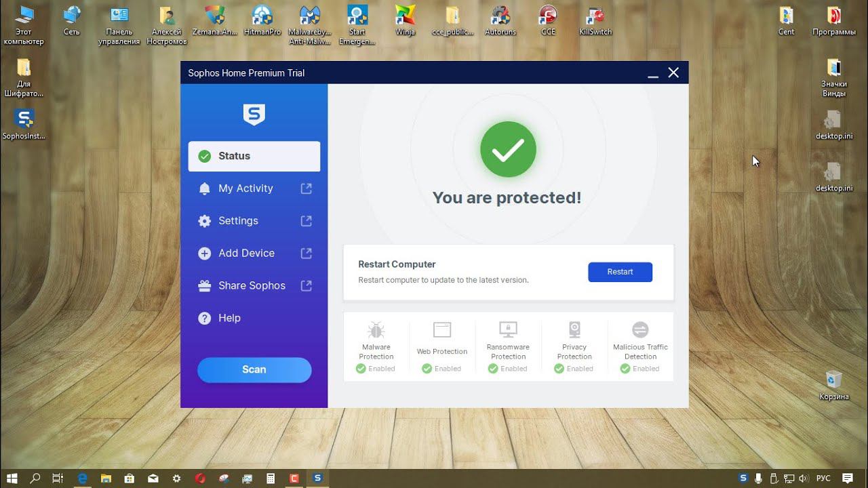The image size is (868, 488).
Task: Select the Autoruns desktop shortcut
Action: click(500, 20)
